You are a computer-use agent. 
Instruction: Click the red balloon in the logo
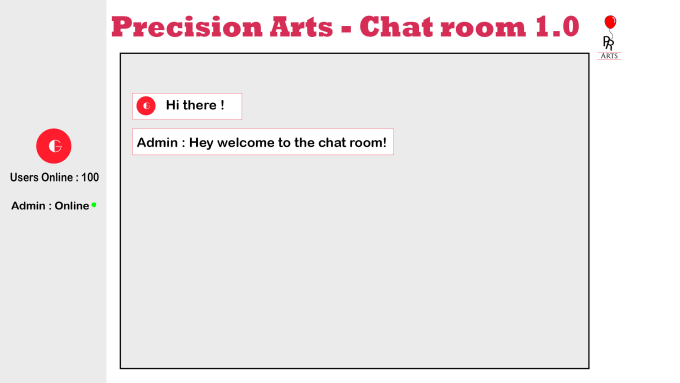[x=610, y=22]
